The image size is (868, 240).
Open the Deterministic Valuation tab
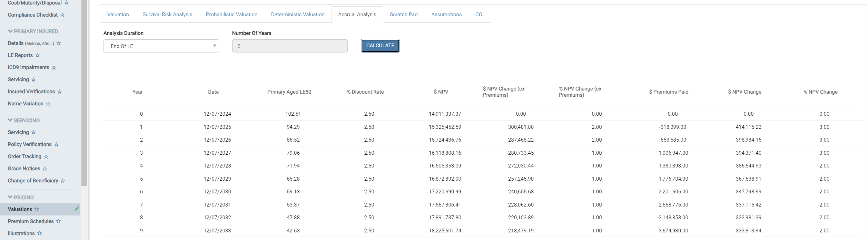297,15
